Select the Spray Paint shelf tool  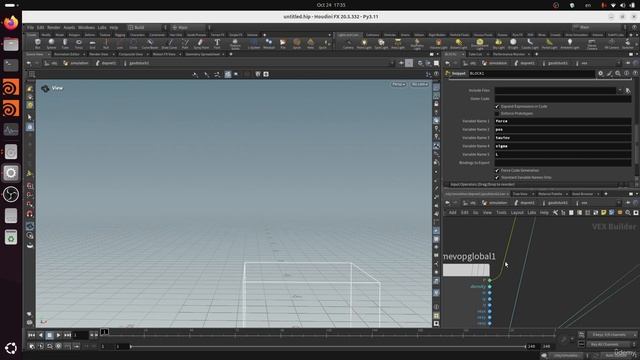coord(201,43)
